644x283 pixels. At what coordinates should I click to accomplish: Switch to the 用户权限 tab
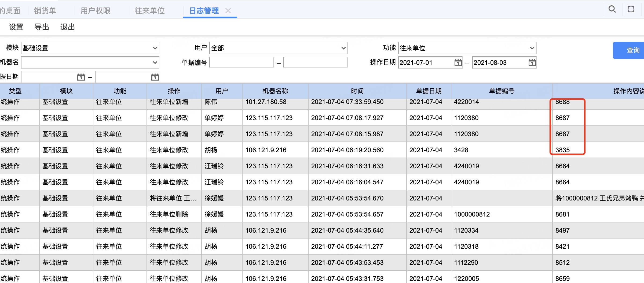pyautogui.click(x=96, y=11)
